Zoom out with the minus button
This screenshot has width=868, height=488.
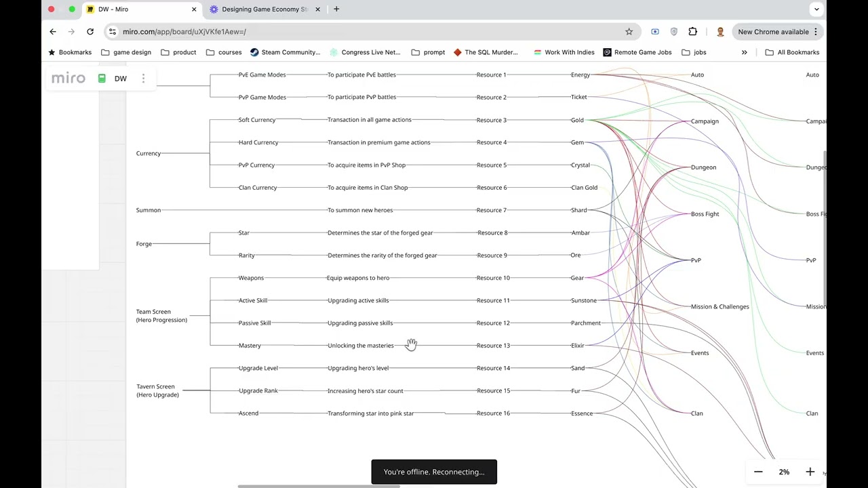point(758,472)
